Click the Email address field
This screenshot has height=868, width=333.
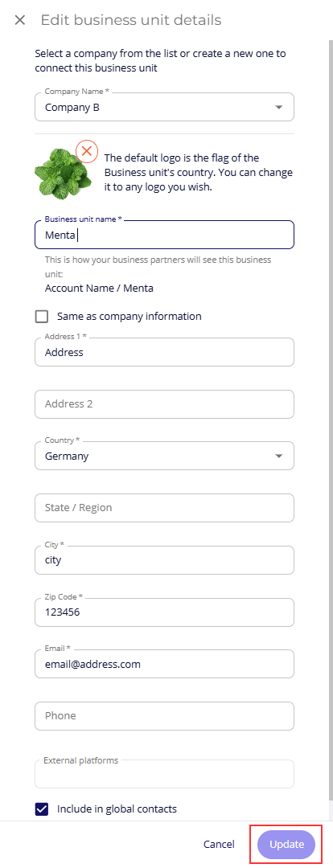point(164,664)
